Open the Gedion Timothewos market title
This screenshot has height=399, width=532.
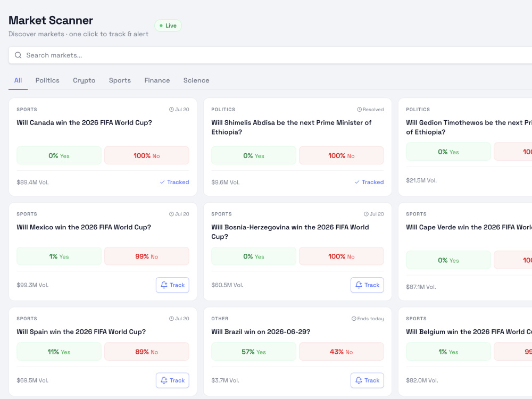coord(469,127)
